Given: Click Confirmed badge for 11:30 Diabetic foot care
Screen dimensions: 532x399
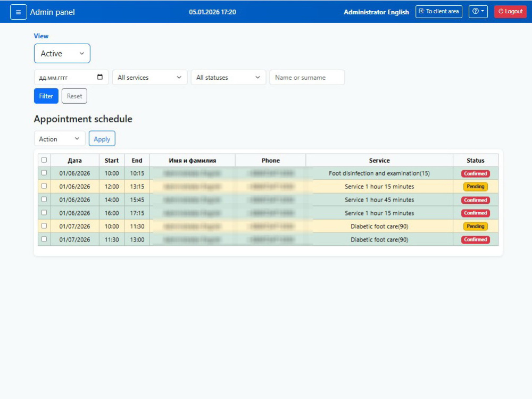Looking at the screenshot, I should pyautogui.click(x=475, y=239).
